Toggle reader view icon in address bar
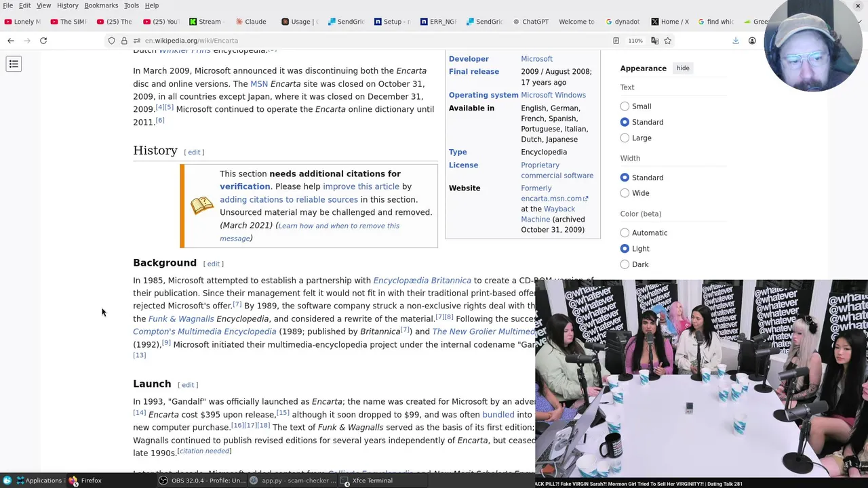Screen dimensions: 868x488 point(616,41)
